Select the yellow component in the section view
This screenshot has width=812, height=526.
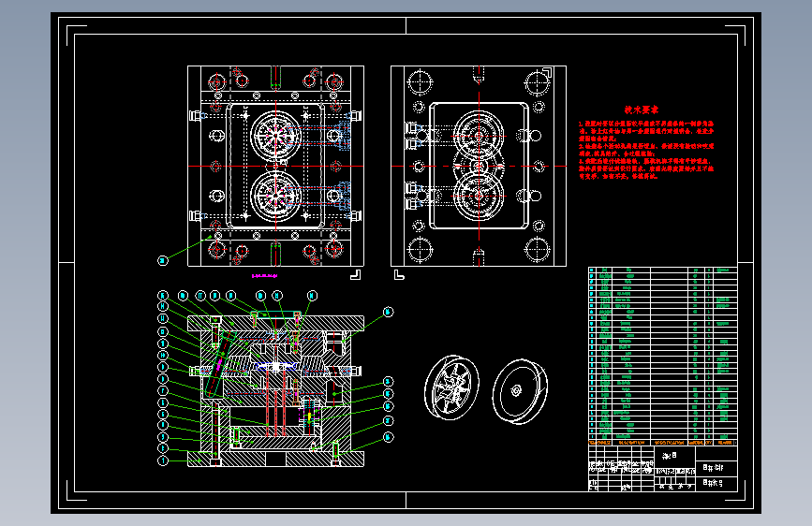click(x=310, y=416)
